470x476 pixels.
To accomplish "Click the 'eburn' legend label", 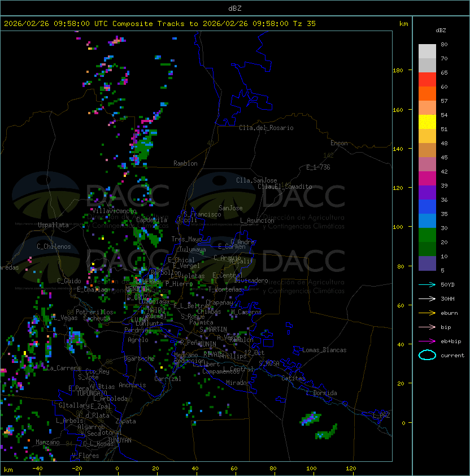I will (449, 313).
